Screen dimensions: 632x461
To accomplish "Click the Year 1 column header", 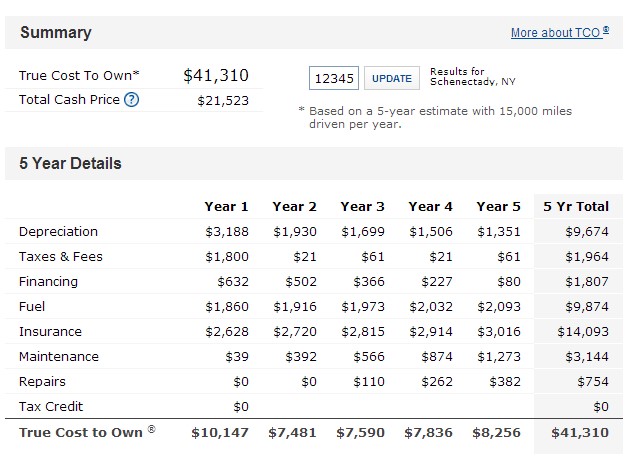I will click(226, 207).
